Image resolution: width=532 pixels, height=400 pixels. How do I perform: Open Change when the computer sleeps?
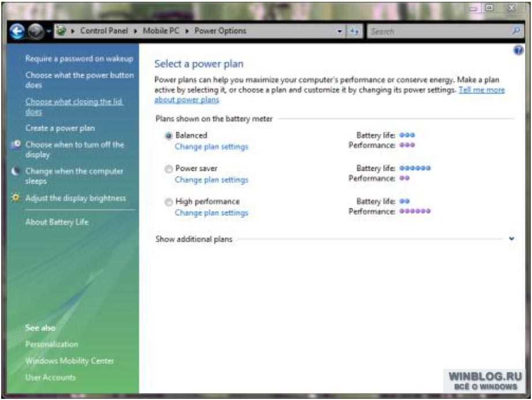(74, 176)
